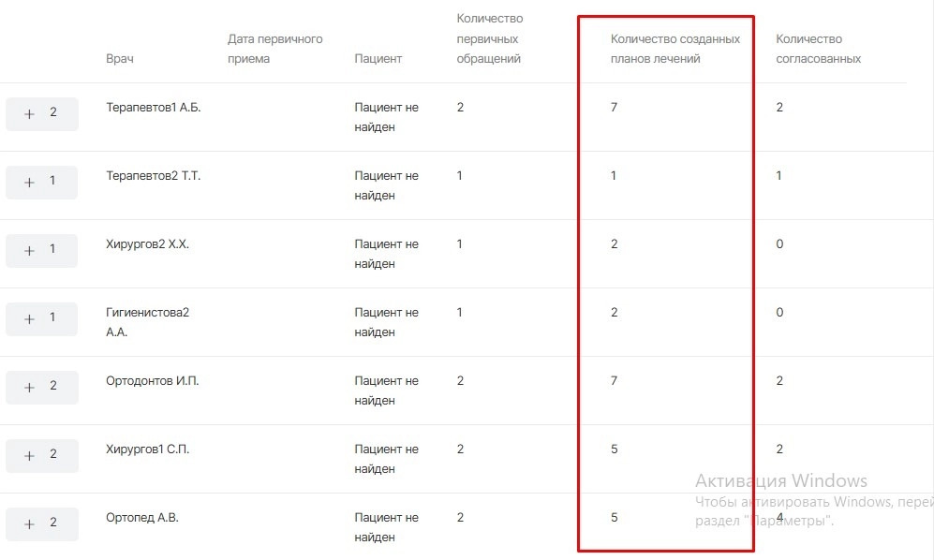
Task: Expand the Гигиенистова2 А.А. row
Action: [41, 318]
